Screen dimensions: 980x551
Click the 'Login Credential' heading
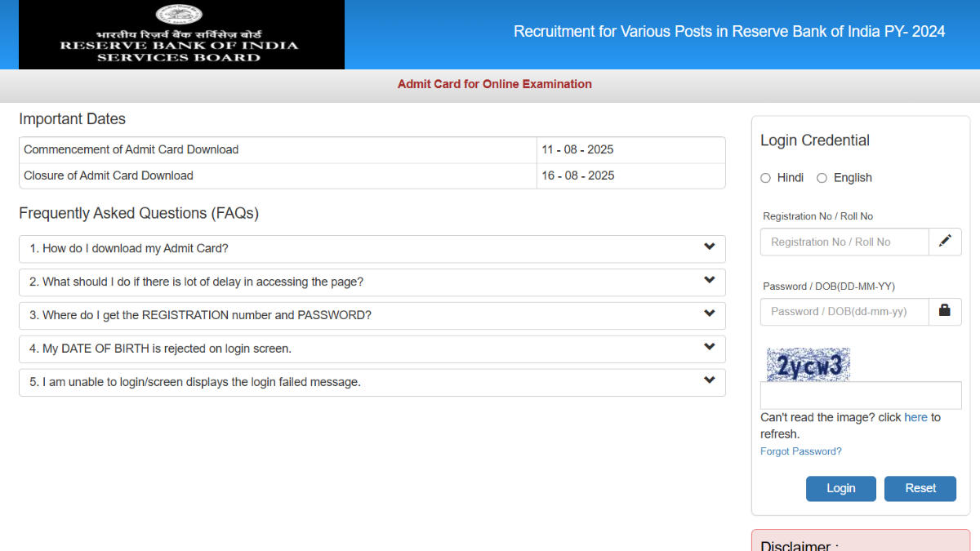tap(815, 140)
